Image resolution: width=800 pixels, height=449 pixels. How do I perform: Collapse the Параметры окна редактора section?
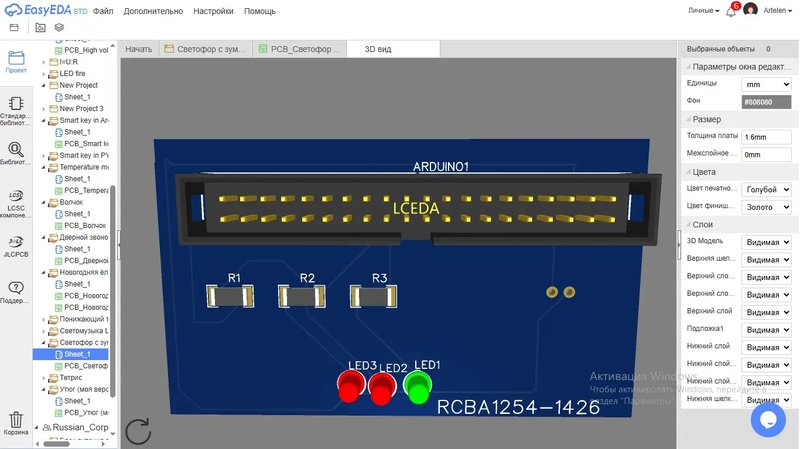pos(688,67)
